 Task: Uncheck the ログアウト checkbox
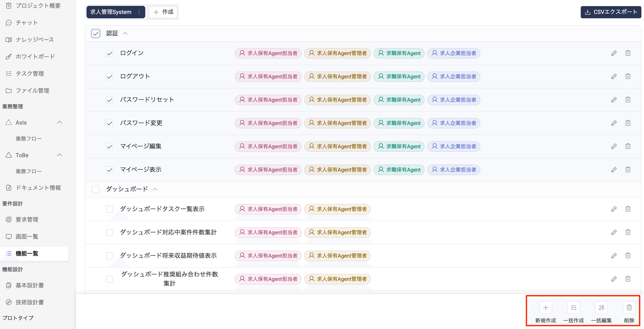click(110, 77)
